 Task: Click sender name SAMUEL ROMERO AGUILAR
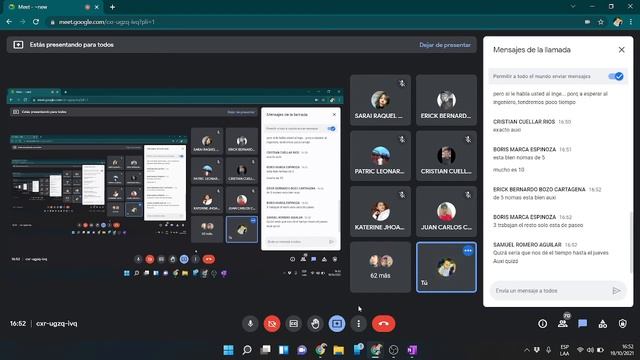(527, 244)
